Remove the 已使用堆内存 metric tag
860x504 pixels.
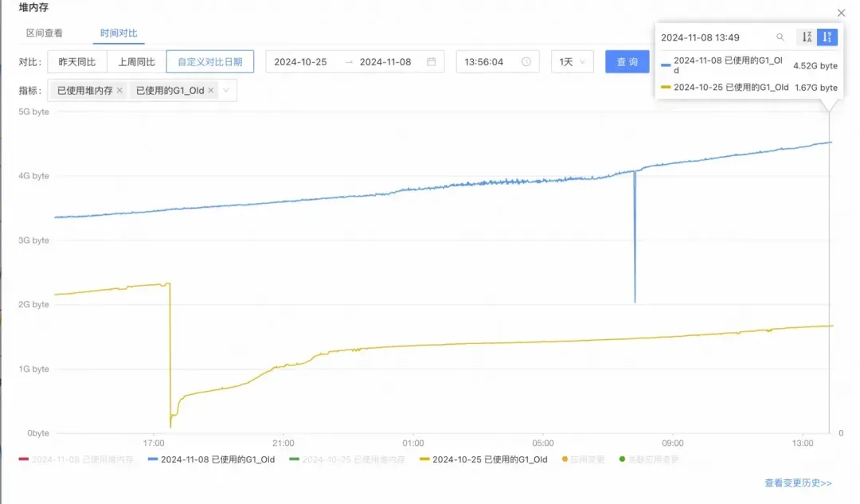tap(119, 91)
